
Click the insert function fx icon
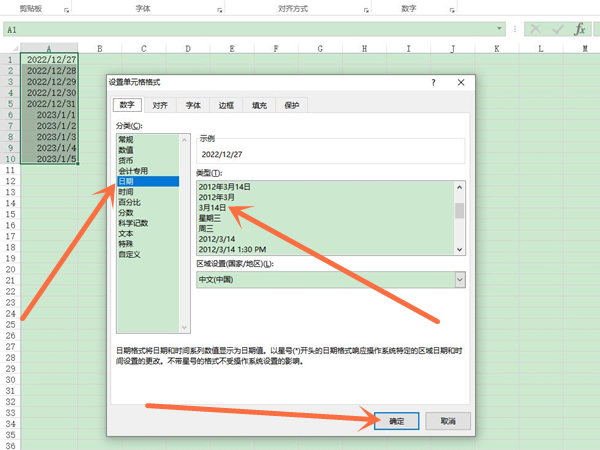pos(578,30)
